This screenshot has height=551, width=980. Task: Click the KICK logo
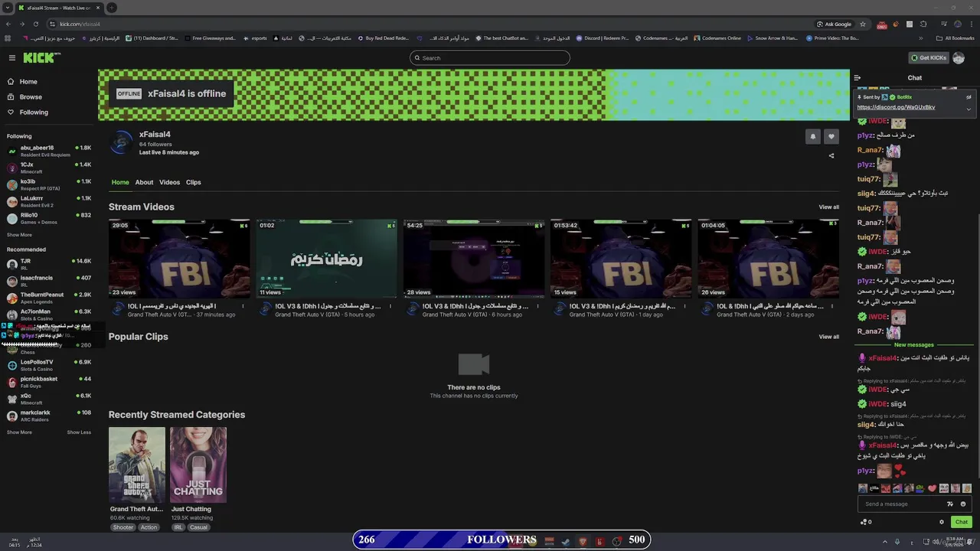coord(41,58)
